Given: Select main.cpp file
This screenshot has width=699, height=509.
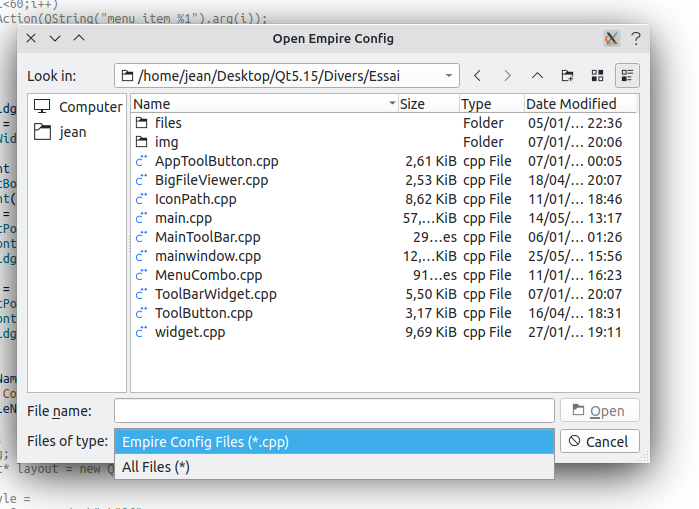Looking at the screenshot, I should coord(183,218).
